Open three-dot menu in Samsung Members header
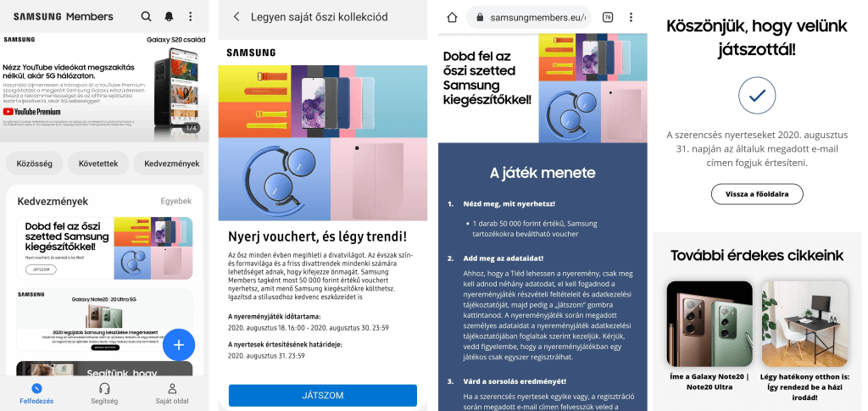Image resolution: width=868 pixels, height=411 pixels. (191, 17)
